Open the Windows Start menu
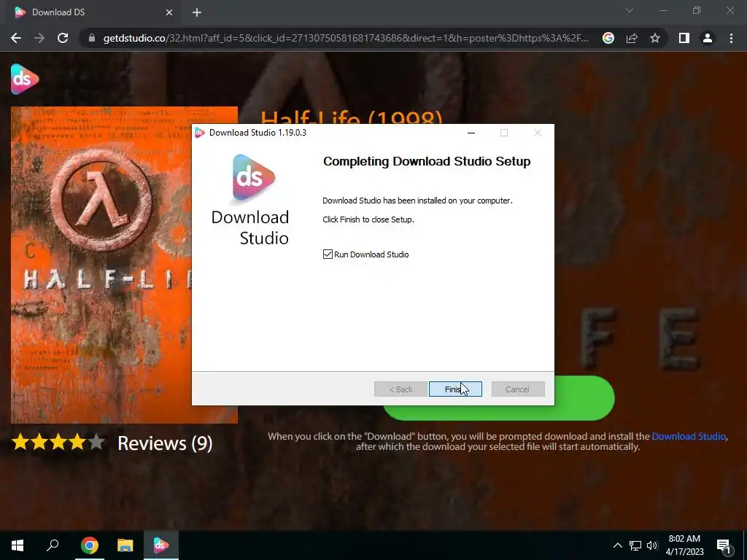747x560 pixels. [x=18, y=545]
